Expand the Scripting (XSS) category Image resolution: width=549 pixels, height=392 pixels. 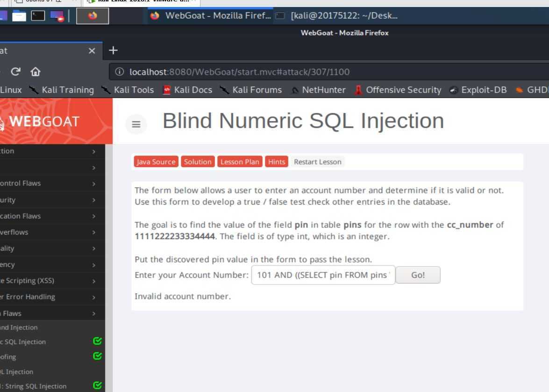[x=52, y=281]
